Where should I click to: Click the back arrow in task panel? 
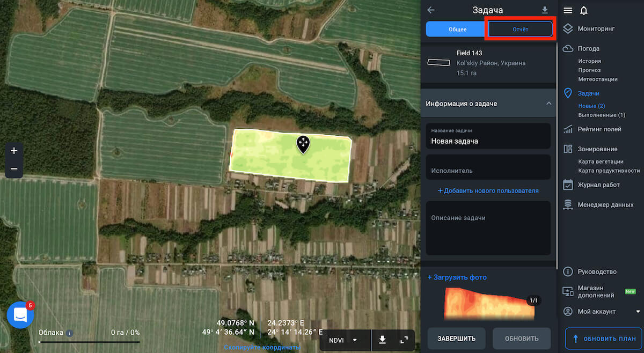pos(430,10)
